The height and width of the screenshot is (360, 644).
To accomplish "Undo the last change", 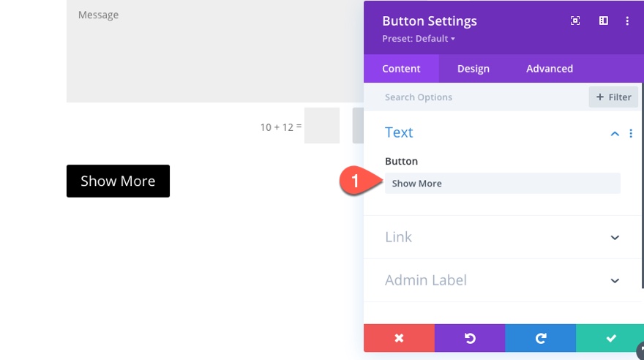I will (x=470, y=338).
